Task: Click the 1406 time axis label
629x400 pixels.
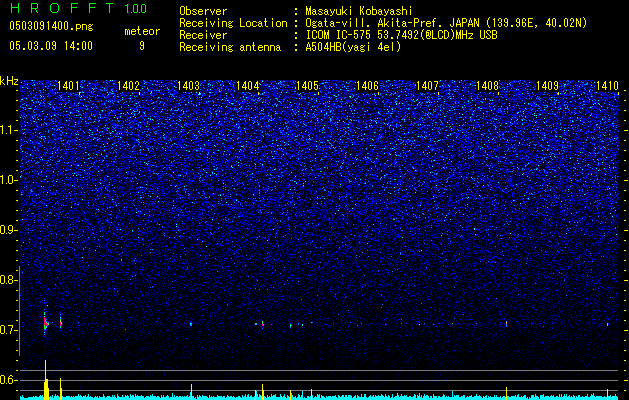Action: click(x=367, y=86)
